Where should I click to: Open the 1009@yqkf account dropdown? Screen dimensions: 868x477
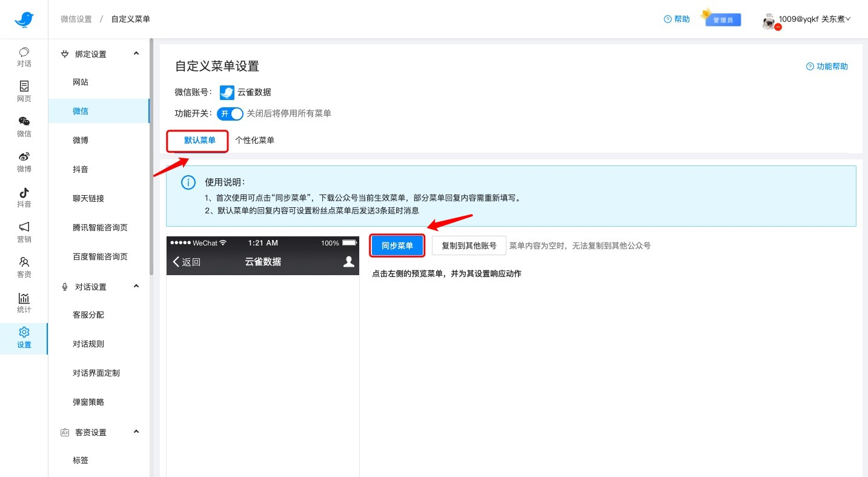click(x=815, y=19)
